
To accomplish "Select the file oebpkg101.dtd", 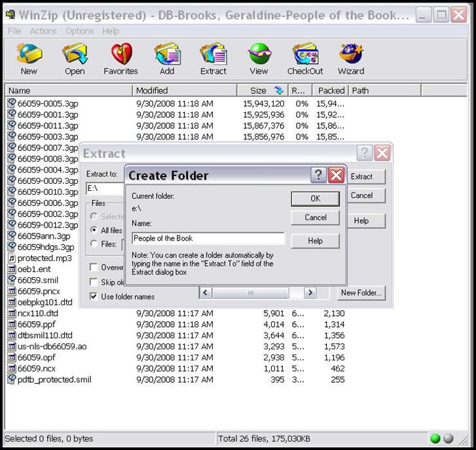I will pos(45,302).
